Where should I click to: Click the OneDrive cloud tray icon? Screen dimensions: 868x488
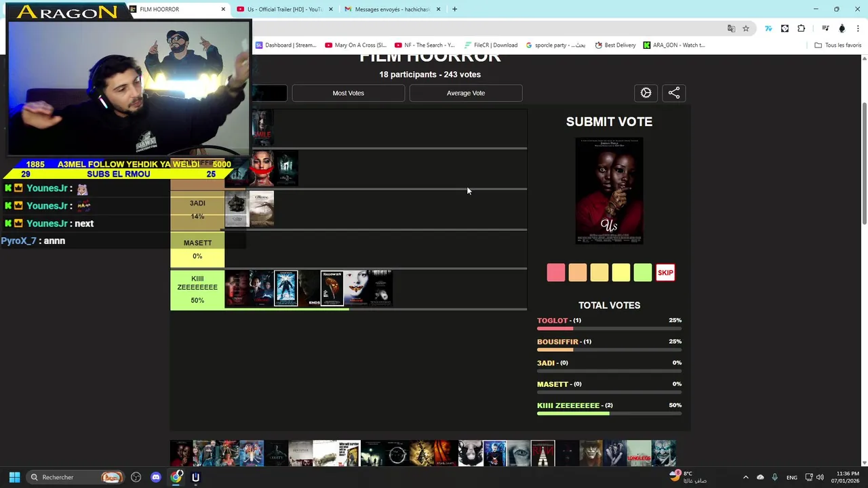760,477
